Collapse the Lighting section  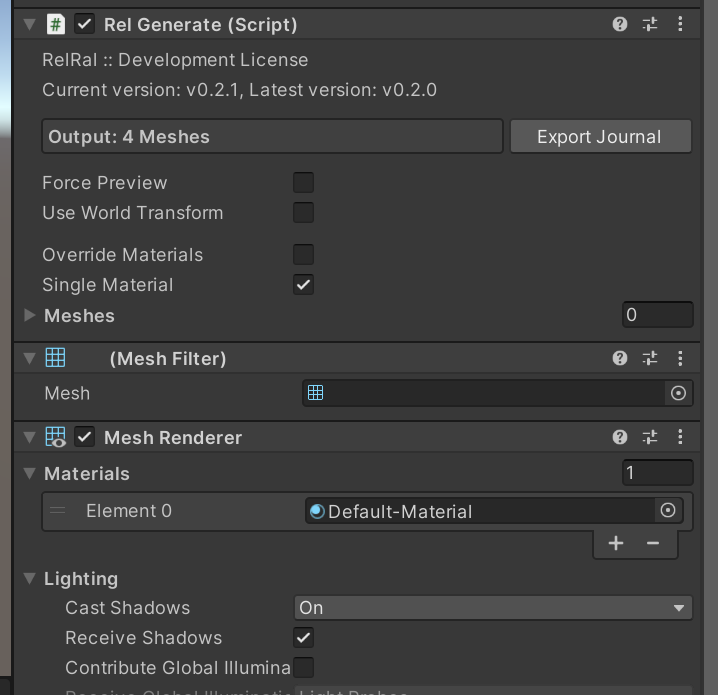[30, 578]
